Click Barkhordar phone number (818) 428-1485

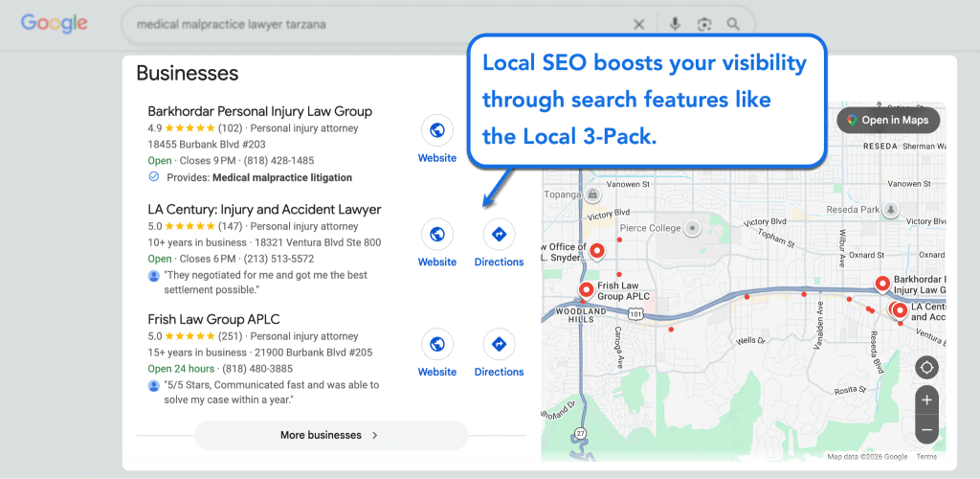278,161
